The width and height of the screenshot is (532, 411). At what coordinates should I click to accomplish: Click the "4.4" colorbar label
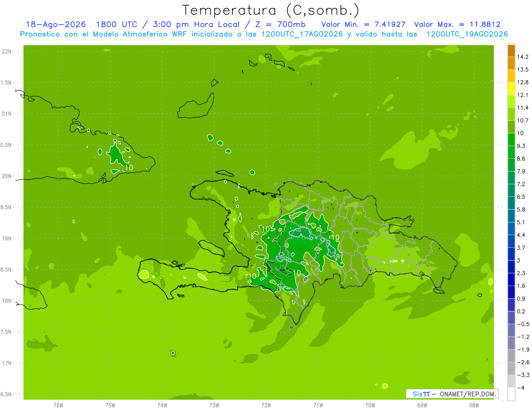(522, 235)
